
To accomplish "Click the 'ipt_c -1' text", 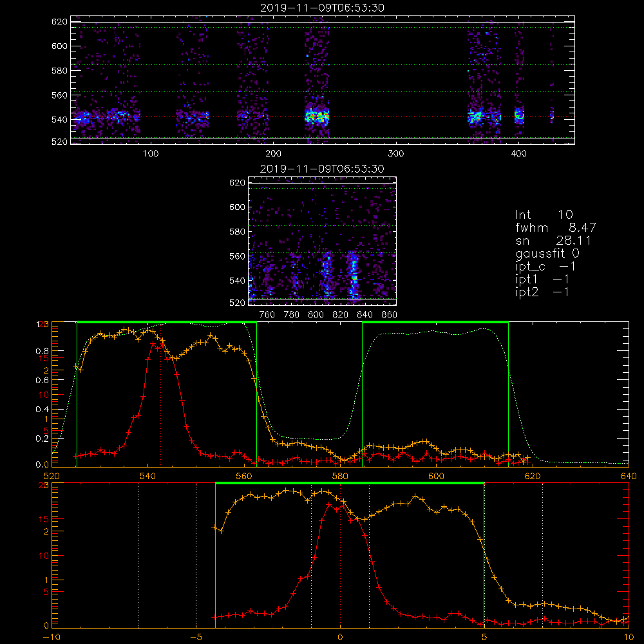I will click(x=545, y=267).
